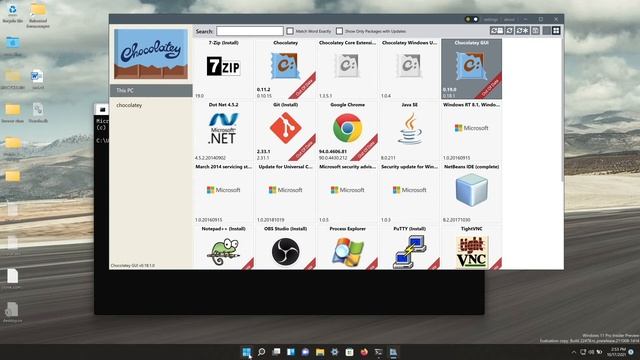Open File Explorer from taskbar
Screen dimensions: 640x360
click(320, 352)
